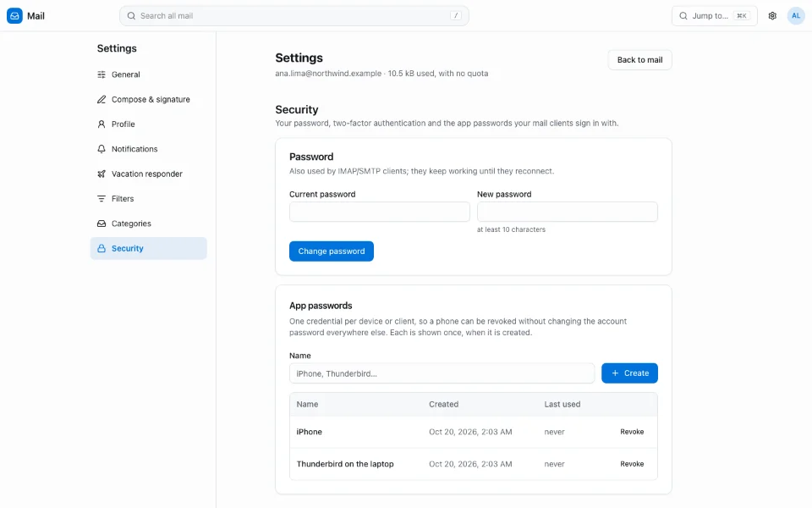Click the Name column header
This screenshot has width=812, height=508.
(307, 405)
